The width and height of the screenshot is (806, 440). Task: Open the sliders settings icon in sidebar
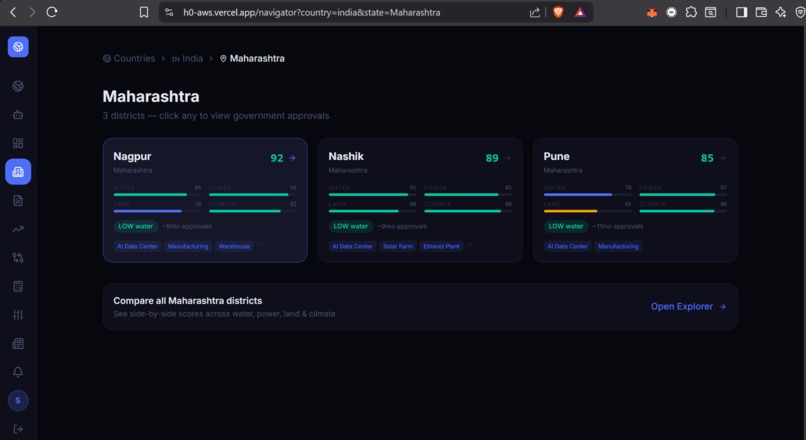(x=18, y=315)
